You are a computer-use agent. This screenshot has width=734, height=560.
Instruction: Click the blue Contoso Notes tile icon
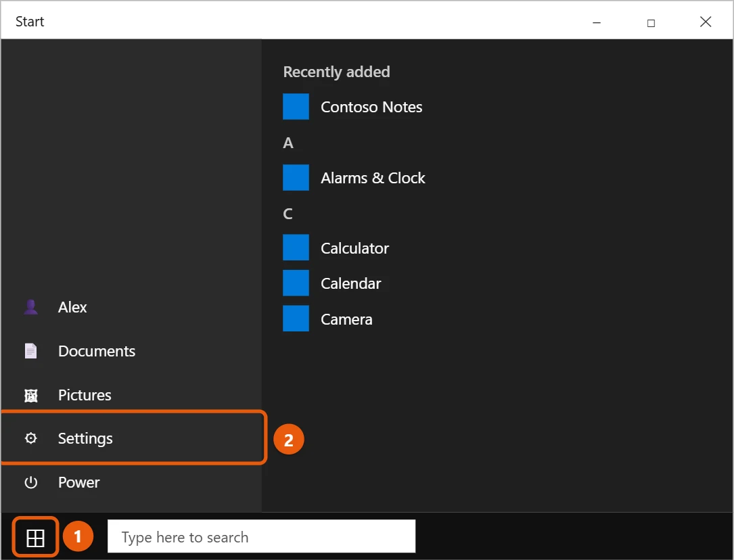click(296, 107)
